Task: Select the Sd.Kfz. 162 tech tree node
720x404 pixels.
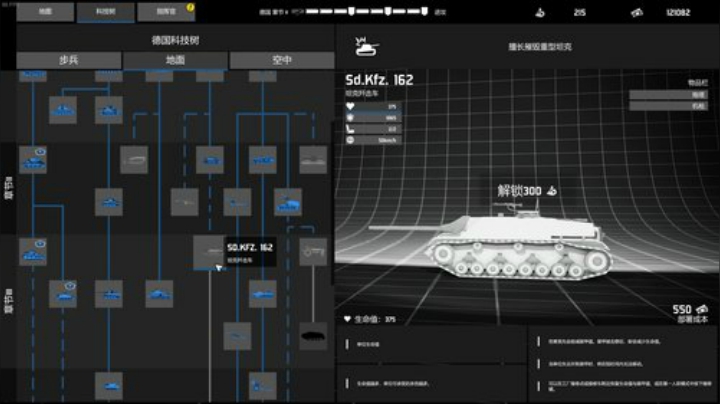Action: (x=209, y=252)
